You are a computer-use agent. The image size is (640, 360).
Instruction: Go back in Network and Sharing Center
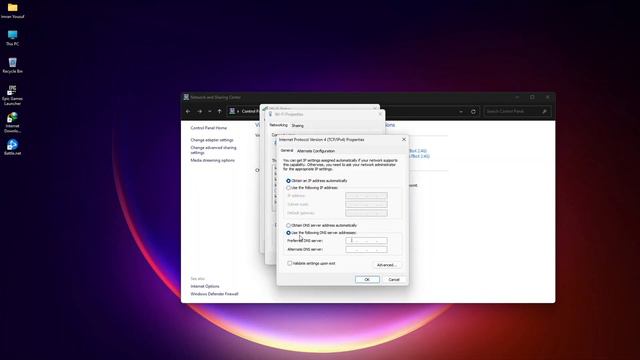(188, 111)
